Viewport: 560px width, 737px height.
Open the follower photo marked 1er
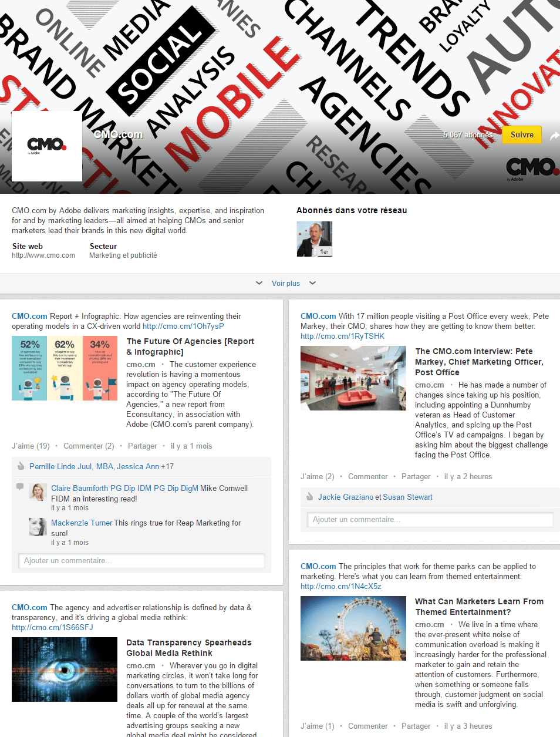tap(315, 239)
